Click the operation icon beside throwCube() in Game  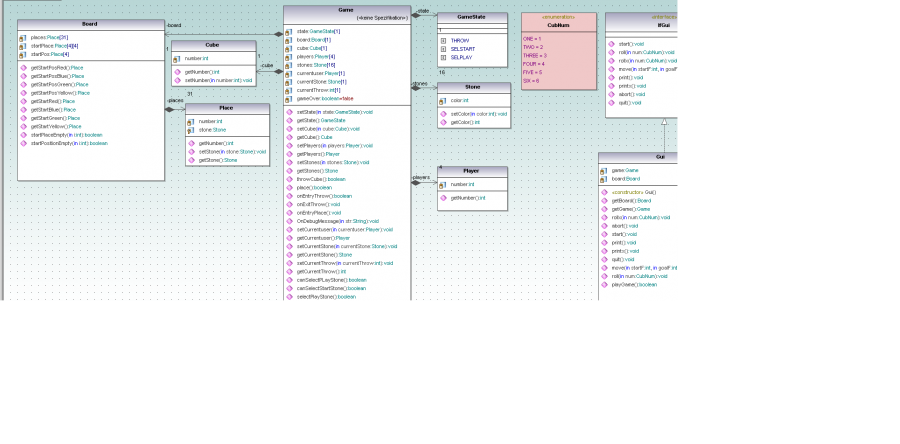click(289, 180)
